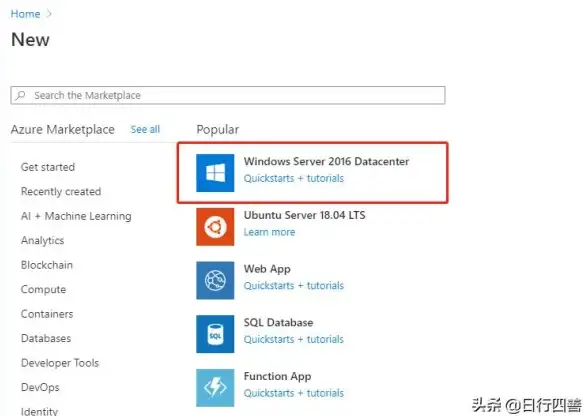Open See all marketplace link
Screen dimensions: 588x416
145,129
